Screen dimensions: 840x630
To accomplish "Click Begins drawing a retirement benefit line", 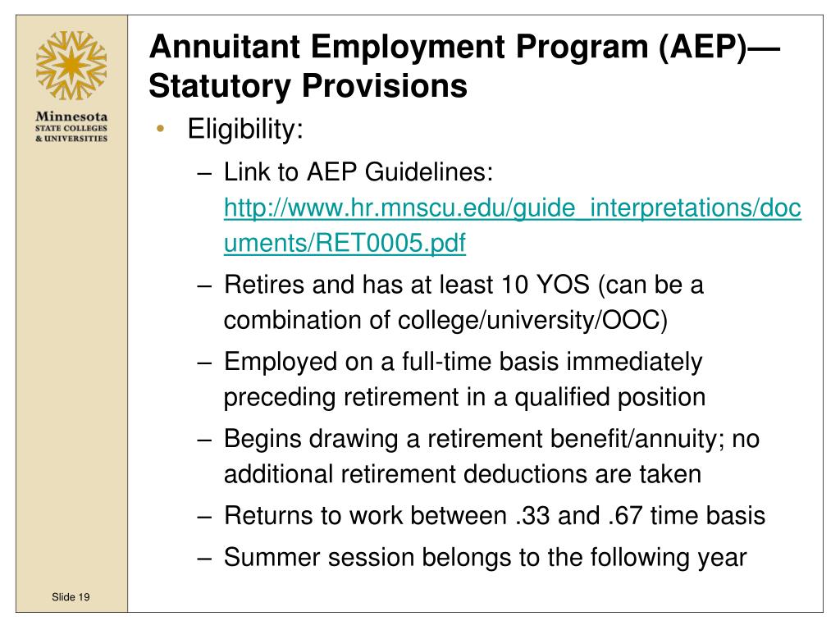I will [x=491, y=439].
